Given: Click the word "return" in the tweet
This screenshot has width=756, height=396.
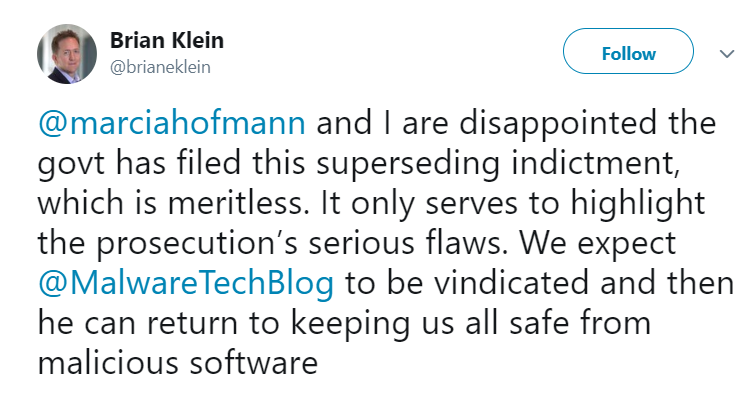Looking at the screenshot, I should [x=192, y=324].
